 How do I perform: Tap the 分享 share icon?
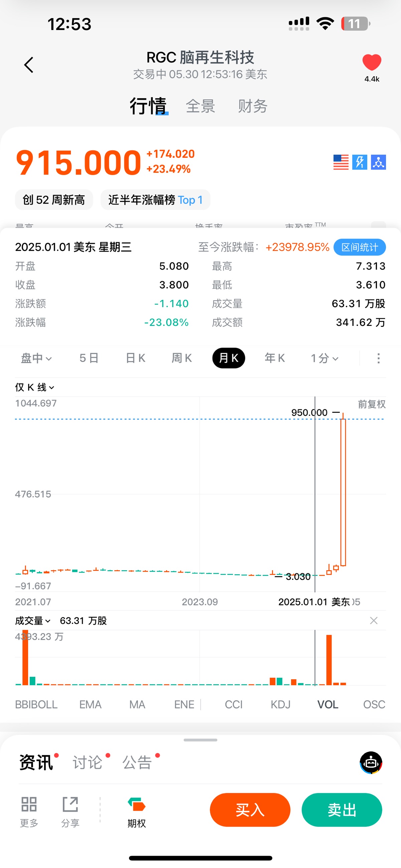(70, 804)
